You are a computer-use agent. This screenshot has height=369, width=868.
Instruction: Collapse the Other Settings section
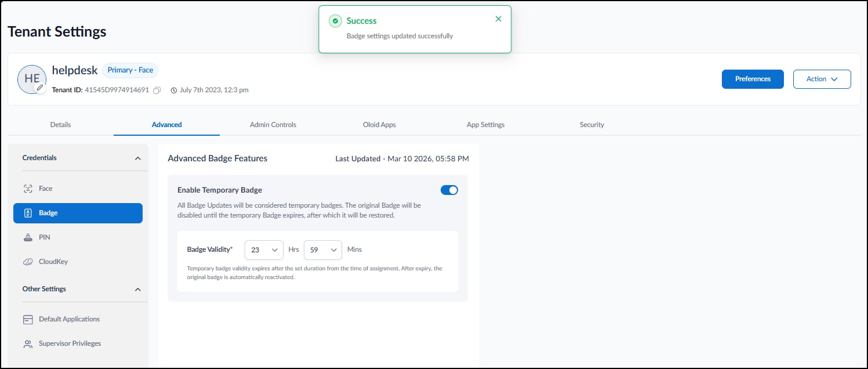point(137,289)
